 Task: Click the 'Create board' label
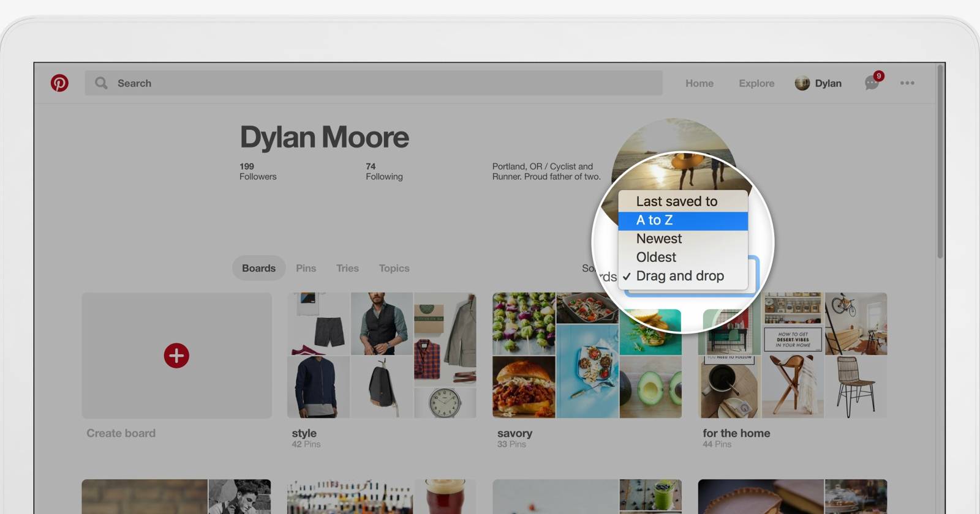point(121,433)
